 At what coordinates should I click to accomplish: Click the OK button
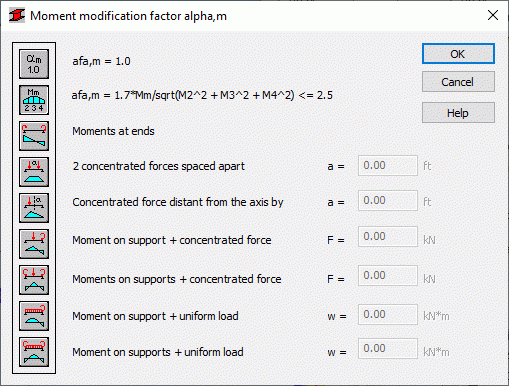coord(458,54)
